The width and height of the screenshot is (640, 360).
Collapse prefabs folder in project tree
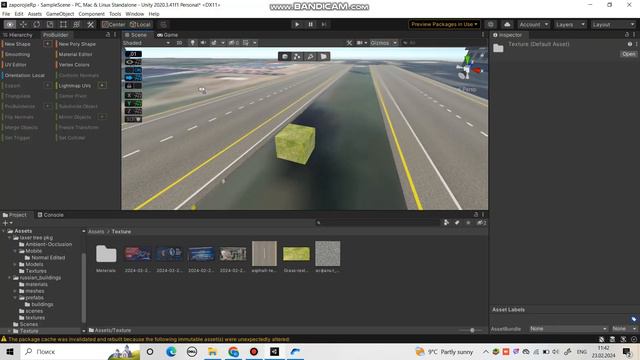coord(16,298)
